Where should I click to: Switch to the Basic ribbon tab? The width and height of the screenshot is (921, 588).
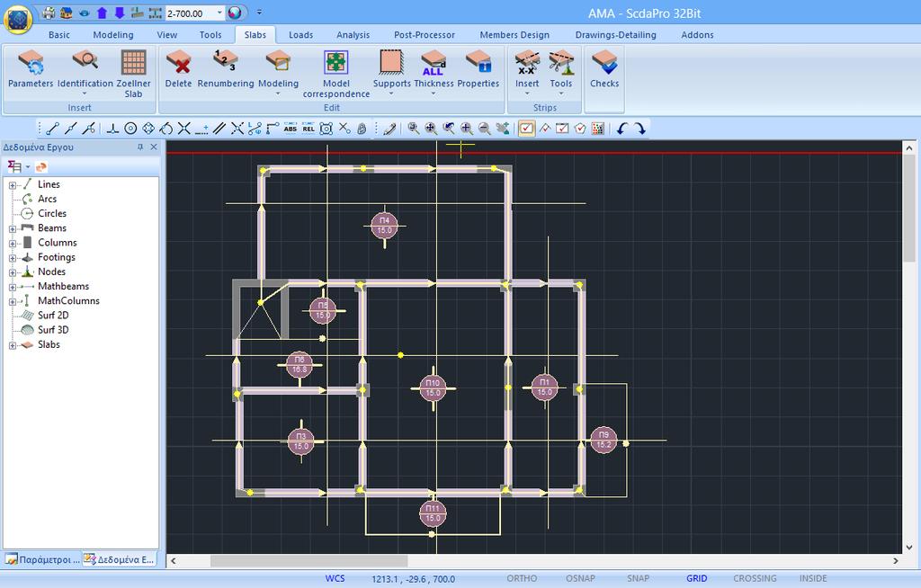coord(58,35)
